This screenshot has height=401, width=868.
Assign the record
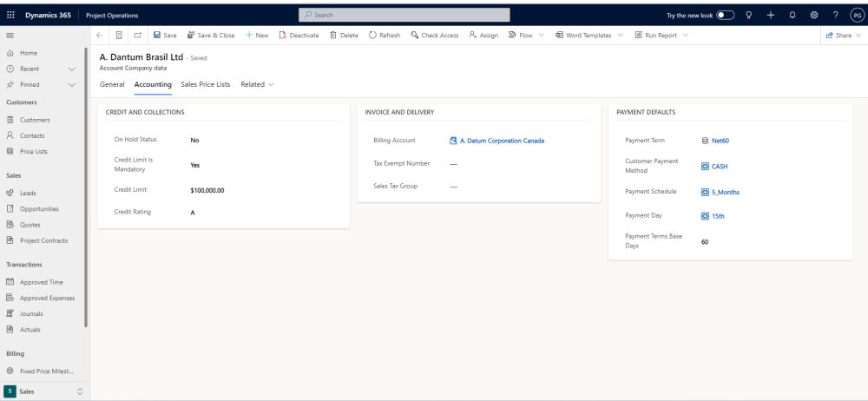tap(483, 36)
